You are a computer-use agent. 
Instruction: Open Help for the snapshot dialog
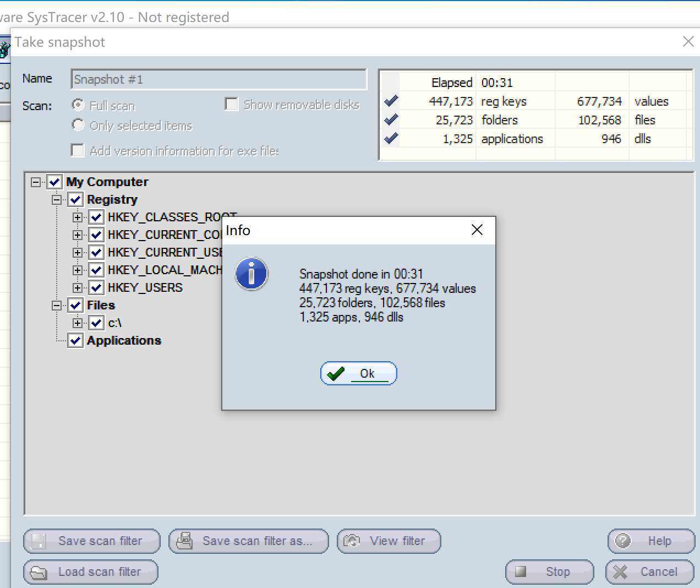pos(651,541)
